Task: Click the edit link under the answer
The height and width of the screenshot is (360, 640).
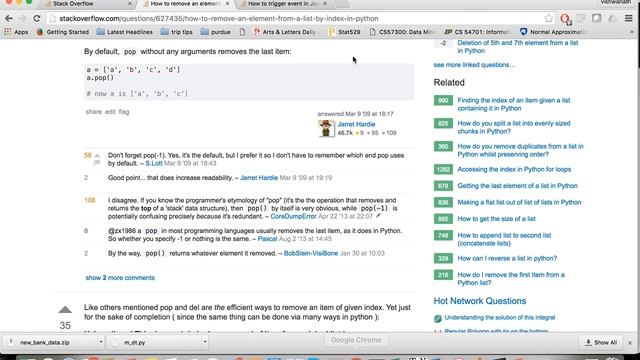Action: coord(110,111)
